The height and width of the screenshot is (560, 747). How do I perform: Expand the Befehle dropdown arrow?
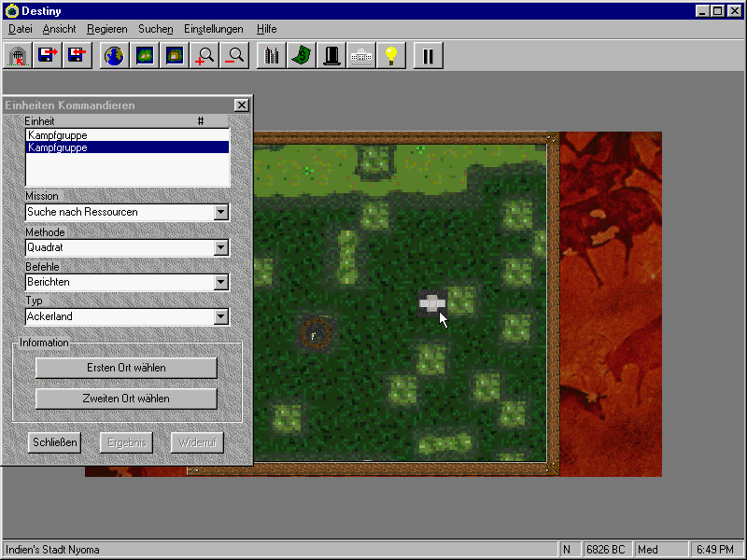pos(220,283)
